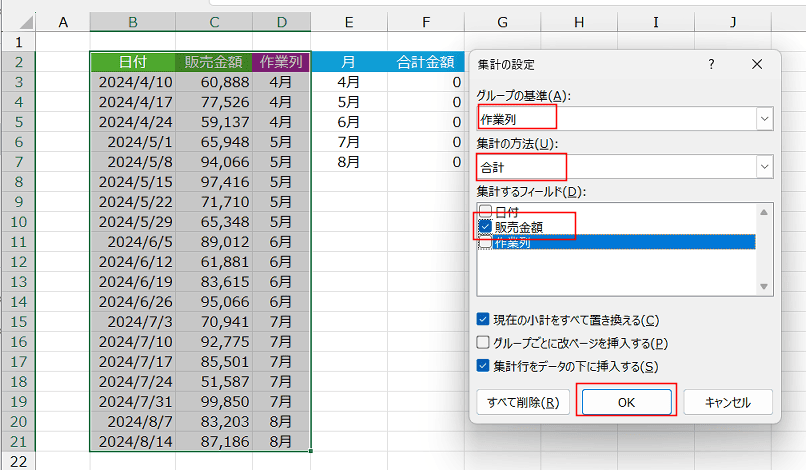Close the 集計の設定 dialog with X
The image size is (806, 470).
point(757,64)
